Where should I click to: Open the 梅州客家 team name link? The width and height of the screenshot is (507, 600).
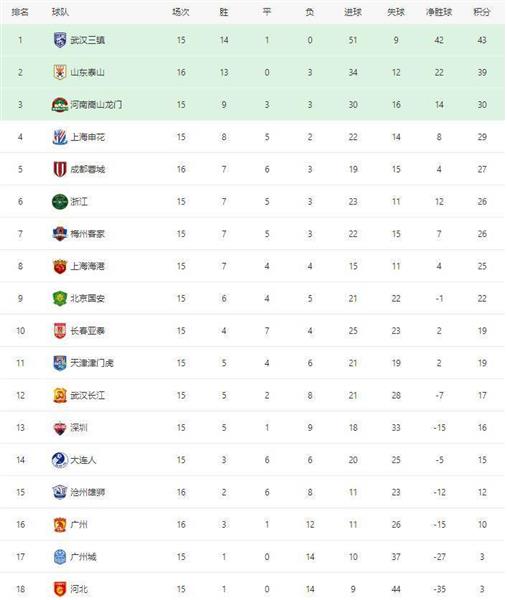[x=88, y=234]
